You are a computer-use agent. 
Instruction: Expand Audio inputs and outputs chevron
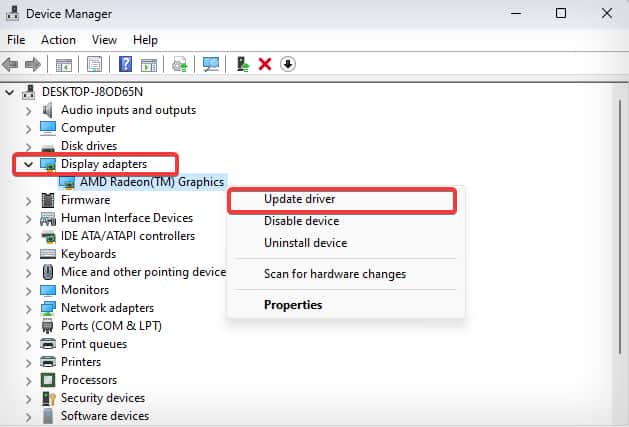click(x=28, y=111)
